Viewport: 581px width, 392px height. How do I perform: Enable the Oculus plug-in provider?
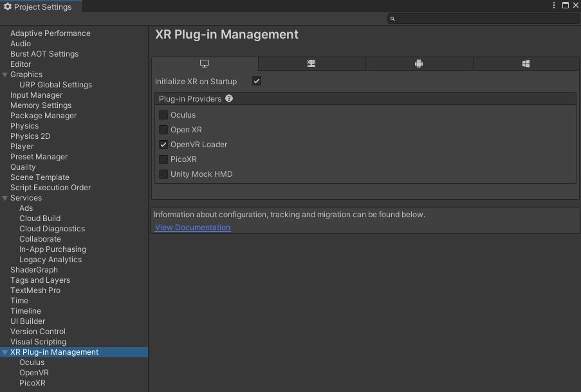click(163, 115)
